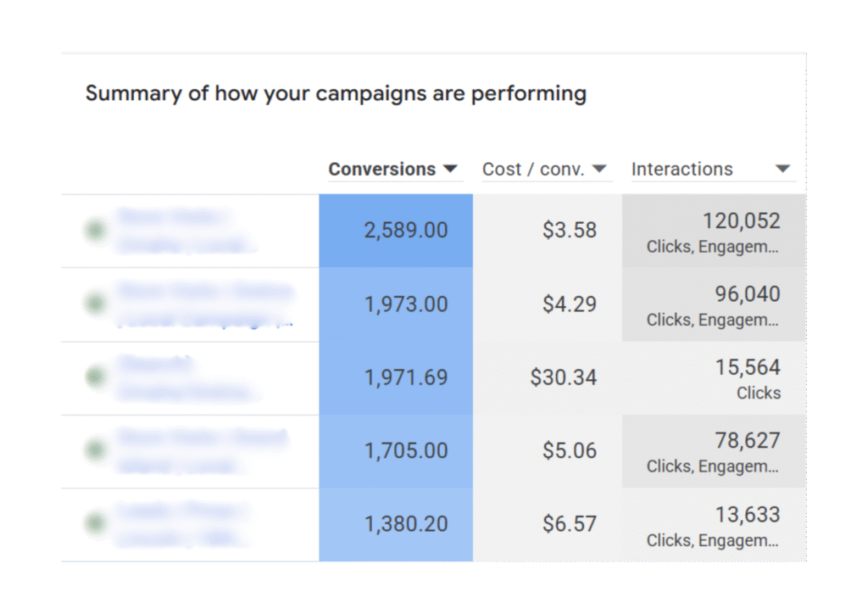Expand the Cost / conv. dropdown arrow

pyautogui.click(x=599, y=169)
